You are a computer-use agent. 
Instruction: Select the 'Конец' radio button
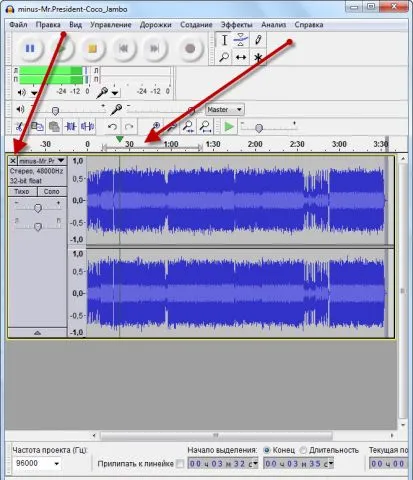(267, 450)
